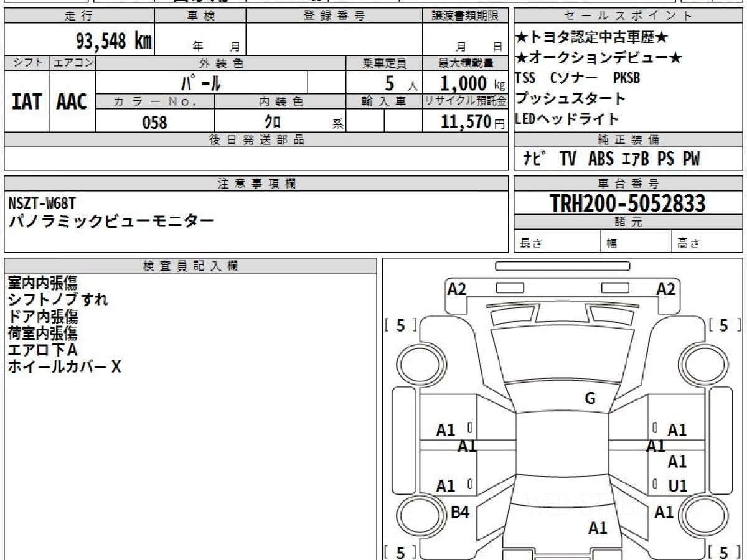747x560 pixels.
Task: Click the 譲渡書類期限 header
Action: [x=465, y=16]
